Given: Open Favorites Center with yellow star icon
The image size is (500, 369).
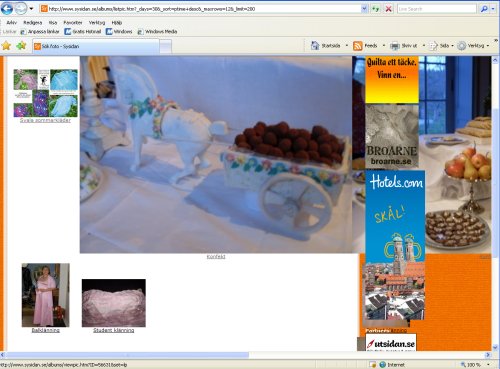Looking at the screenshot, I should click(x=6, y=46).
